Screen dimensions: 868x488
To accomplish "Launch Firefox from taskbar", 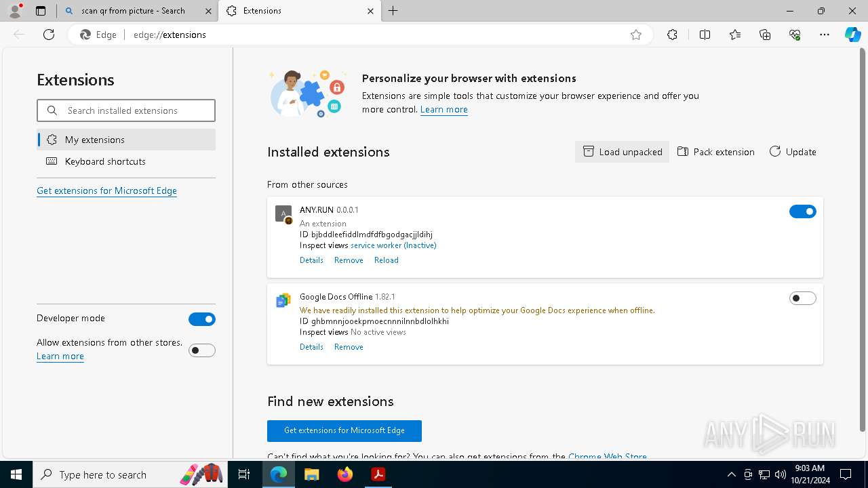I will pos(345,474).
